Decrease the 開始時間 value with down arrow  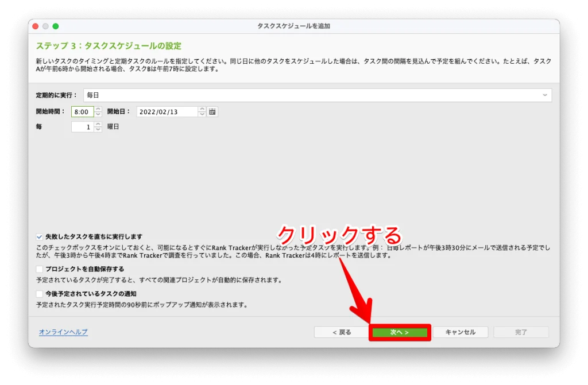pos(98,114)
